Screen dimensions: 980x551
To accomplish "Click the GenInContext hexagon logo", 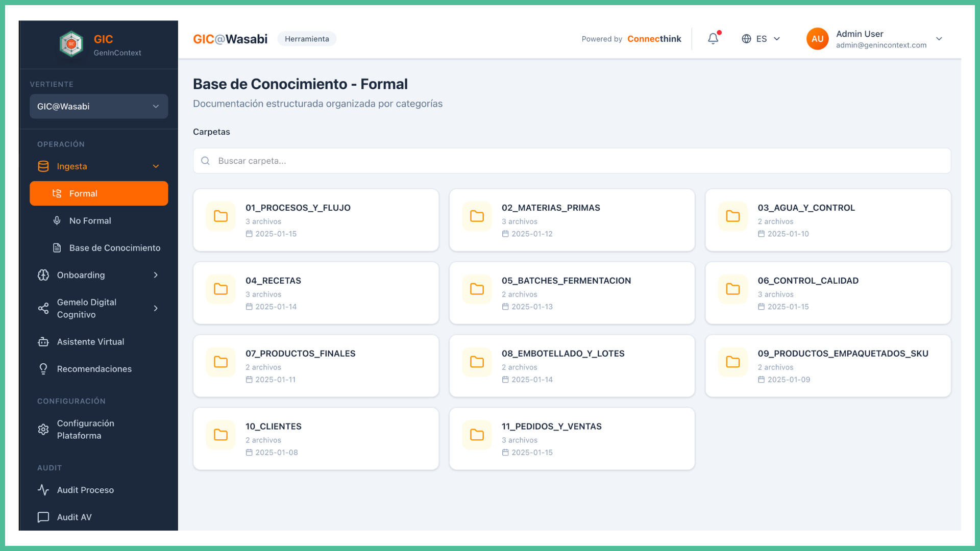I will click(x=71, y=44).
